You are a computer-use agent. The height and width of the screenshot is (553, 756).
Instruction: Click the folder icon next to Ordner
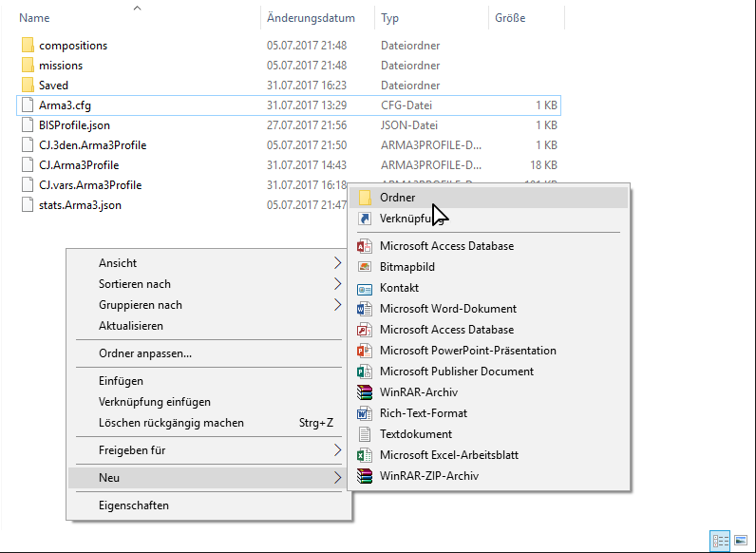point(365,198)
